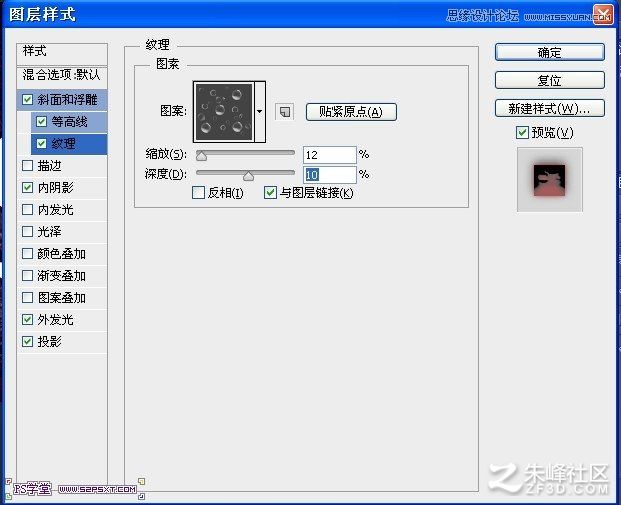The width and height of the screenshot is (621, 505).
Task: Uncheck the 外发光 checkbox
Action: pyautogui.click(x=27, y=319)
